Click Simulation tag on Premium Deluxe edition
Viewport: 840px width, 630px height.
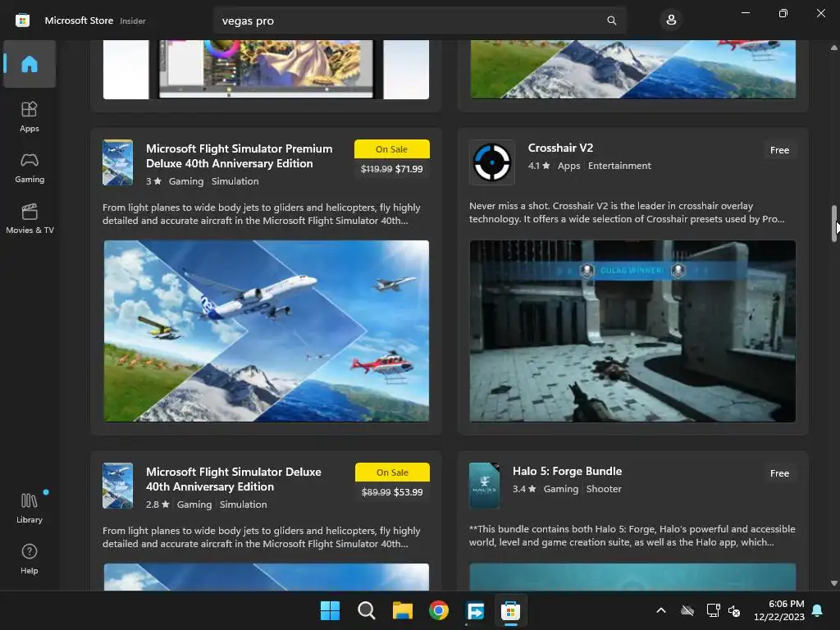click(x=235, y=181)
